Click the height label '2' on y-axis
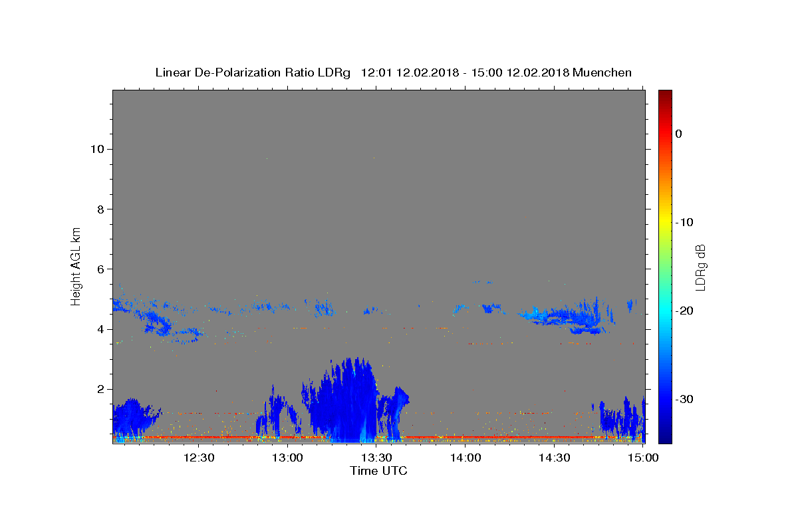This screenshot has width=798, height=532. pyautogui.click(x=99, y=389)
